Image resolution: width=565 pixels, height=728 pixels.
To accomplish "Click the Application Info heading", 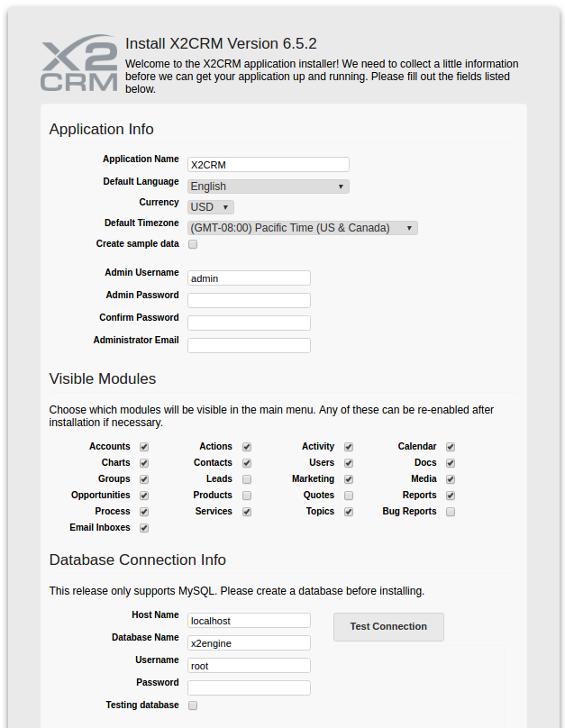I will tap(101, 129).
